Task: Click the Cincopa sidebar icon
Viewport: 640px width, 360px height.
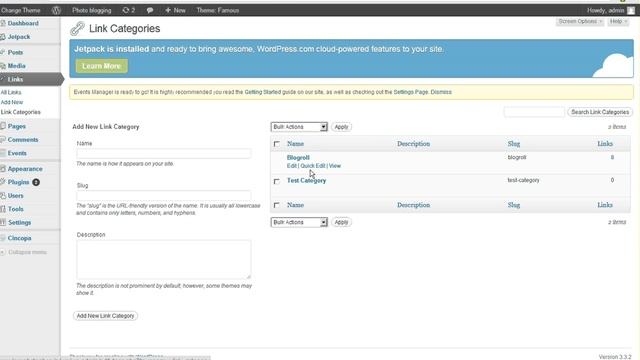Action: coord(3,238)
